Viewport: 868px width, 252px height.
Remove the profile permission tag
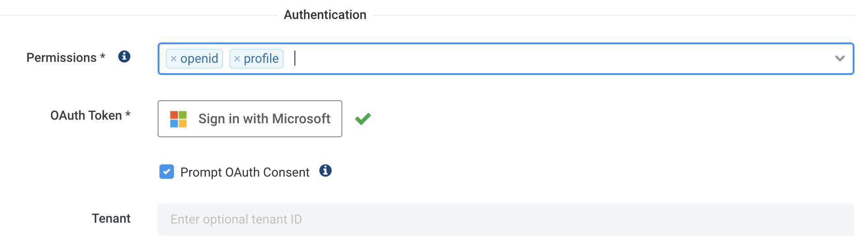[x=237, y=59]
